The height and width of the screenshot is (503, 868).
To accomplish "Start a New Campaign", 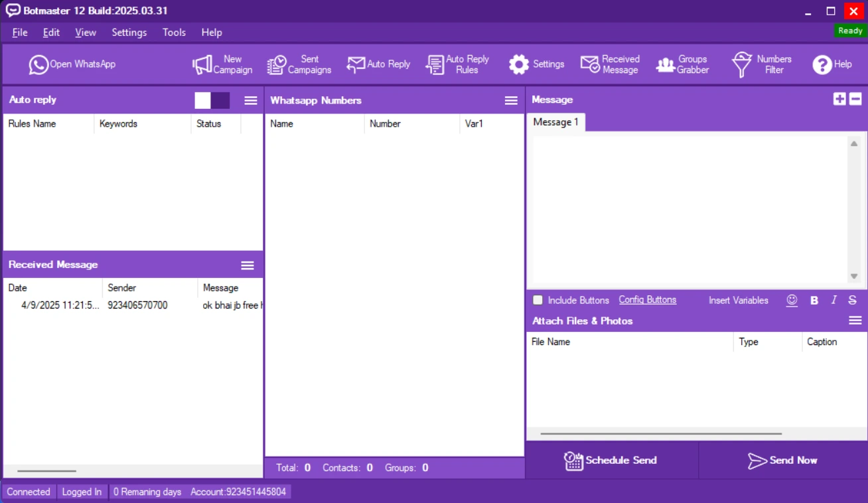I will click(222, 64).
